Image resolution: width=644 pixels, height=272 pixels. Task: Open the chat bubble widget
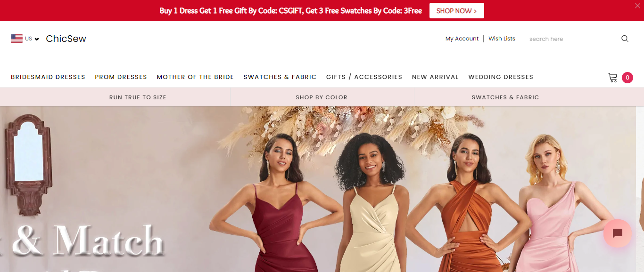(x=617, y=233)
